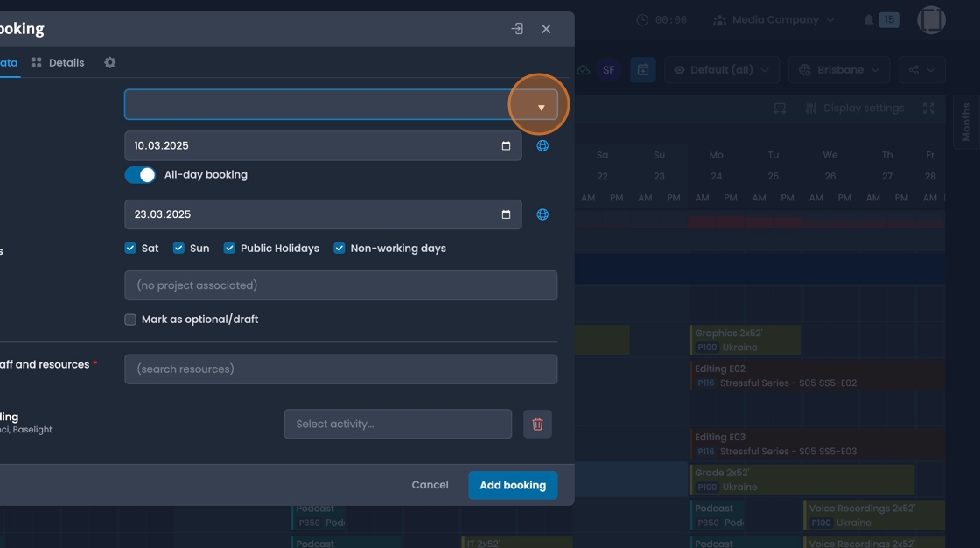
Task: Expand the highlighted dropdown arrow
Action: coord(539,104)
